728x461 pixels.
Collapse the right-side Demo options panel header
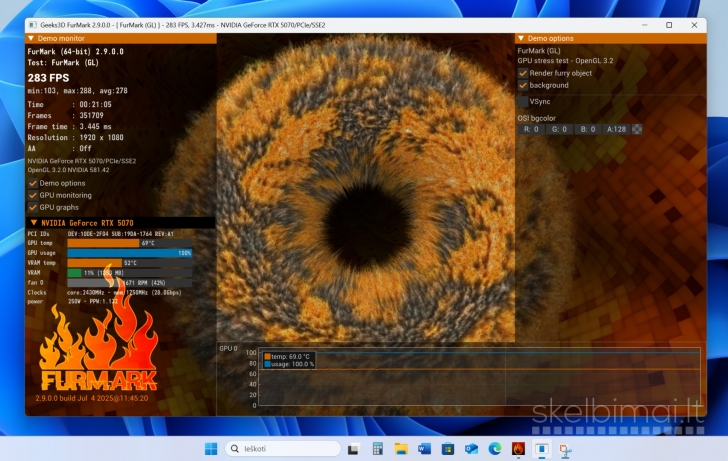click(520, 37)
